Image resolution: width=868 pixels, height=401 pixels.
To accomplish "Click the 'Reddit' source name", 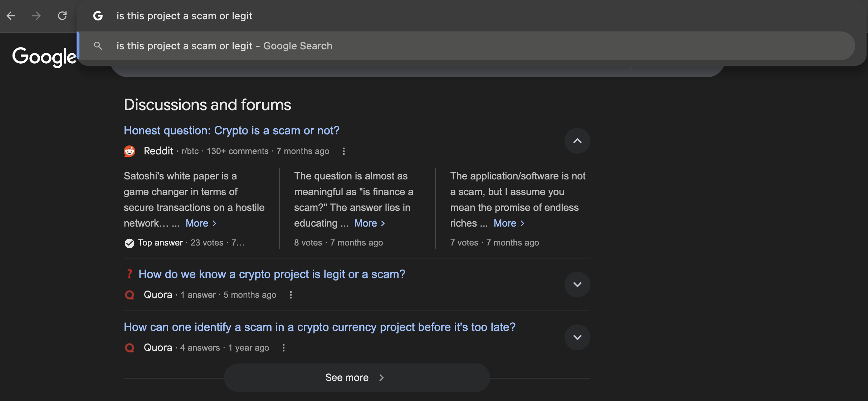I will pos(159,151).
